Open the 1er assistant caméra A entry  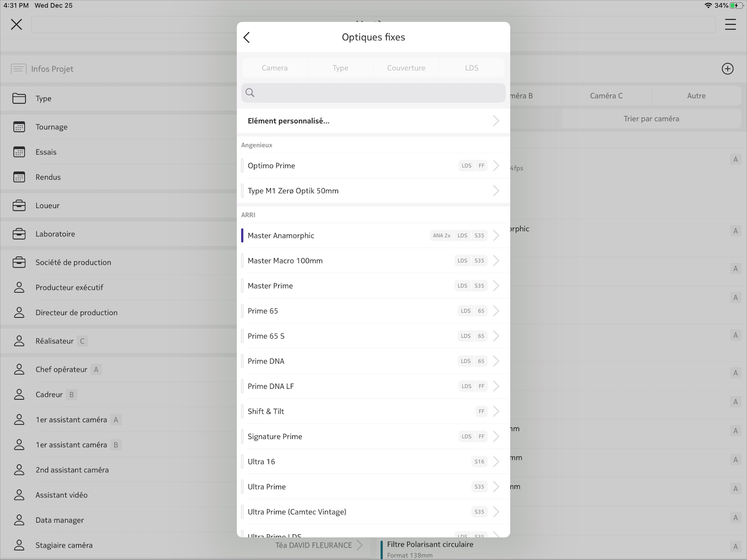click(119, 420)
